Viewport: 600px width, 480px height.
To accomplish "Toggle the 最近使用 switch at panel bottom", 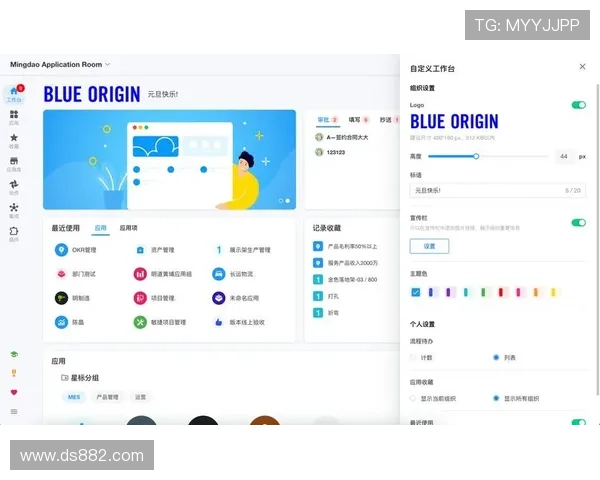I will (x=579, y=423).
